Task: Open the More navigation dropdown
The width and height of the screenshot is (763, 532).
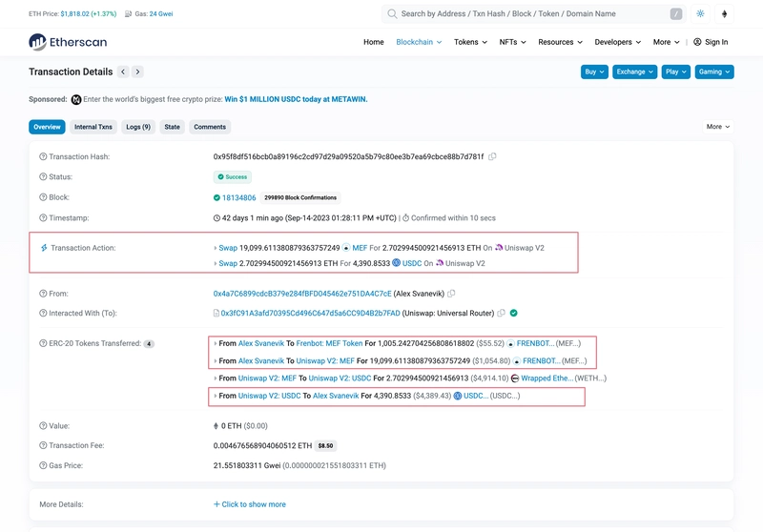Action: 666,42
